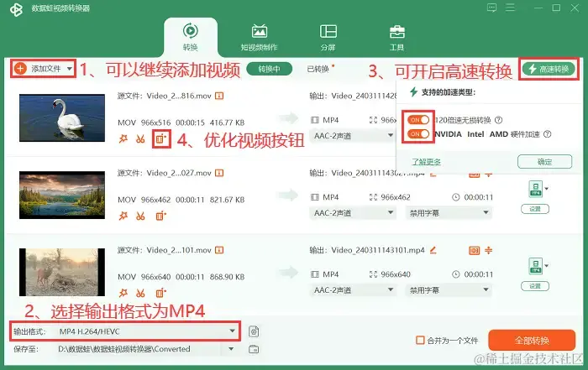This screenshot has width=588, height=370.
Task: Select the deer video thumbnail
Action: click(62, 273)
